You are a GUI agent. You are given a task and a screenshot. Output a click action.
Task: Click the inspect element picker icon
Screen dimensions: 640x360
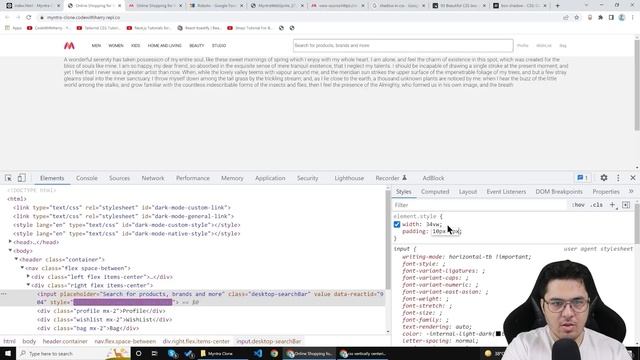pos(8,178)
